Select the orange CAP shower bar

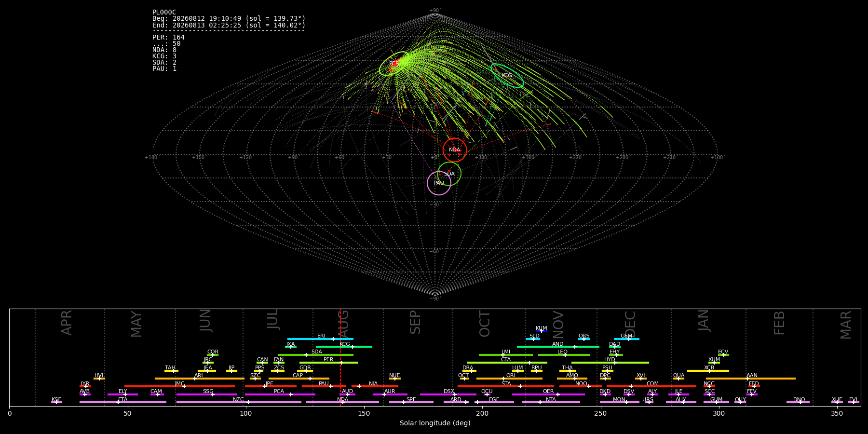[299, 379]
